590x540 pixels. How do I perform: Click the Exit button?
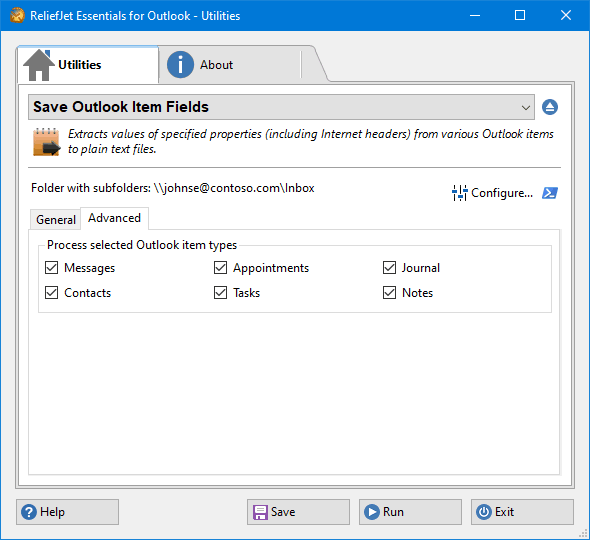tap(522, 512)
